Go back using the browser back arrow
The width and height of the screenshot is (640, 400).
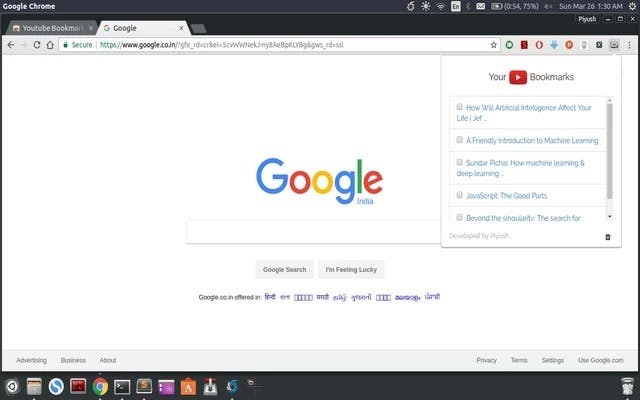point(11,45)
